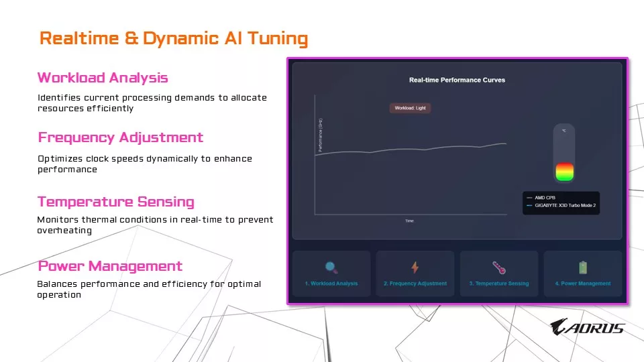Click the Real-time Performance Curves title
Viewport: 644px width, 362px height.
[457, 80]
